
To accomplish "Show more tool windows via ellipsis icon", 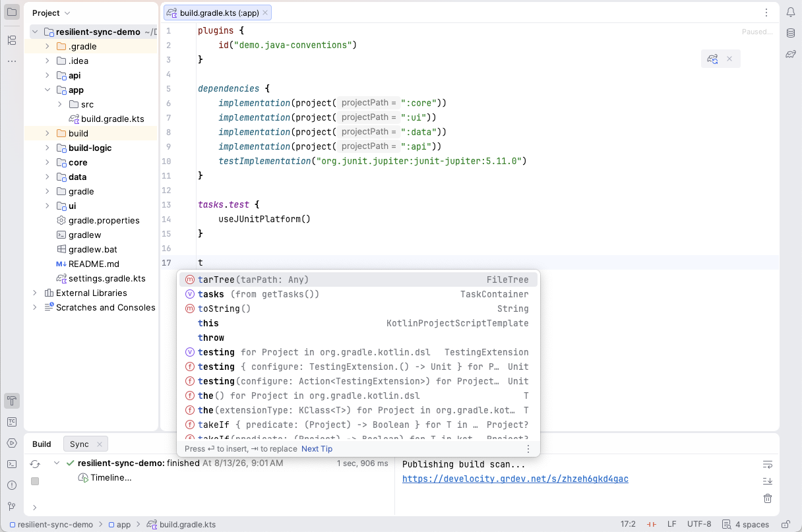I will [x=12, y=61].
